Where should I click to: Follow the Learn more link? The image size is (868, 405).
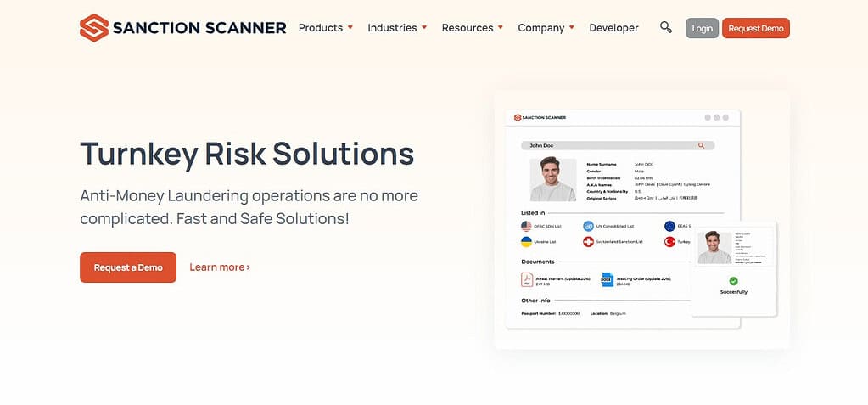click(x=220, y=267)
